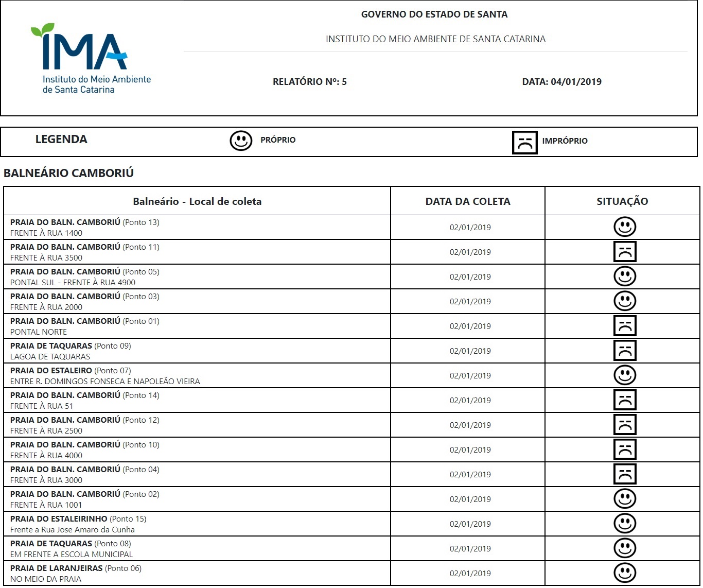Click the status icon for Ponto 14 row
This screenshot has width=703, height=588.
pos(625,400)
